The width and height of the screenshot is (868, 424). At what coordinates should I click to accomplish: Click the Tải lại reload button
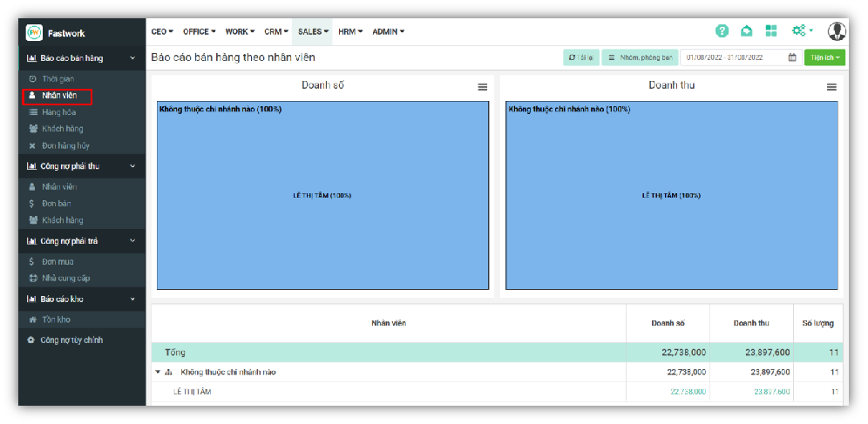tap(580, 57)
